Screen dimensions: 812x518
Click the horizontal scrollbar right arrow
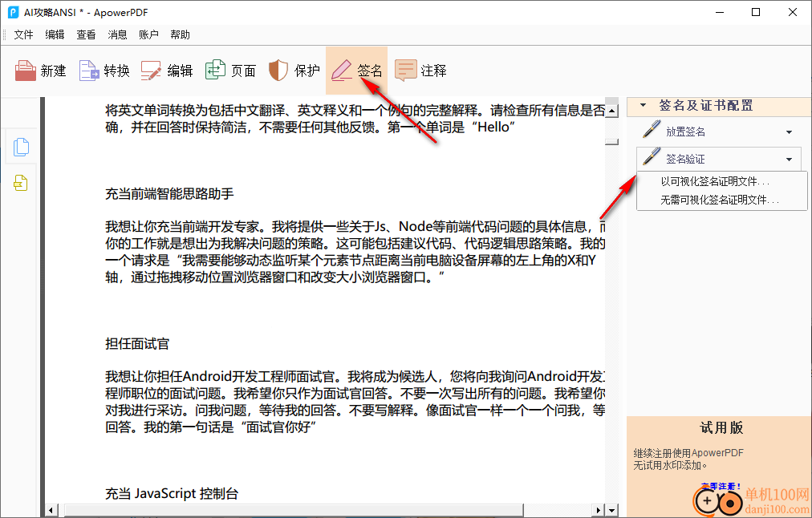(x=599, y=510)
